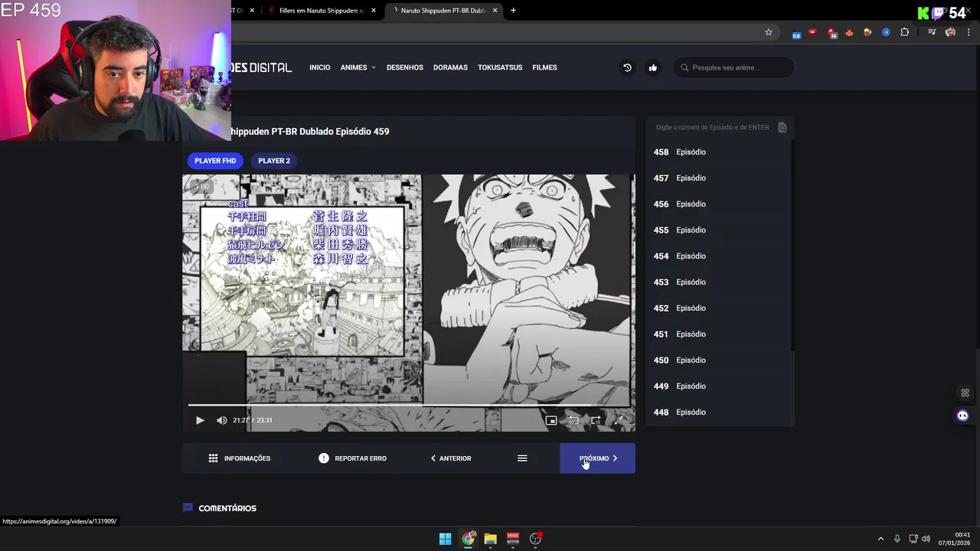This screenshot has height=551, width=980.
Task: Seek on the video progress bar
Action: click(x=408, y=405)
